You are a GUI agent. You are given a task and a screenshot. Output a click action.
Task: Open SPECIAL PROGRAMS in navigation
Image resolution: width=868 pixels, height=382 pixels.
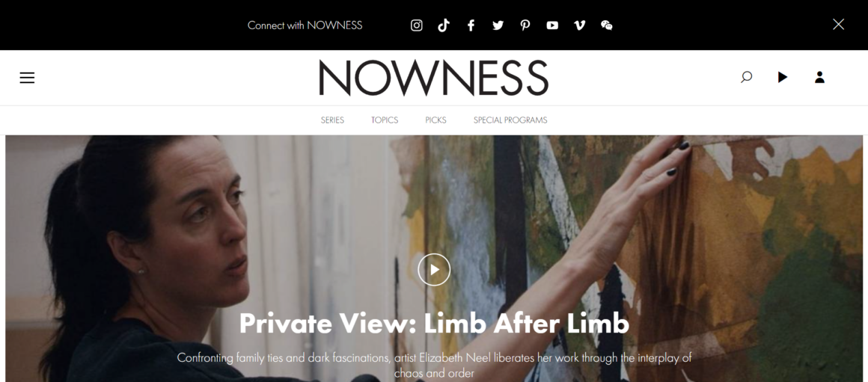pos(510,120)
